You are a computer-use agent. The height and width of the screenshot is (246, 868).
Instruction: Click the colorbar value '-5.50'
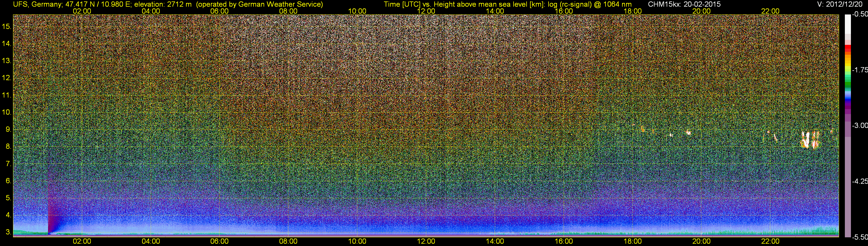tap(860, 237)
